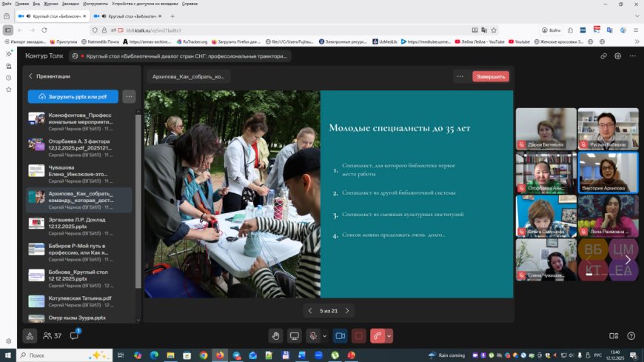
Task: Toggle the microphone mute button
Action: coord(313,336)
